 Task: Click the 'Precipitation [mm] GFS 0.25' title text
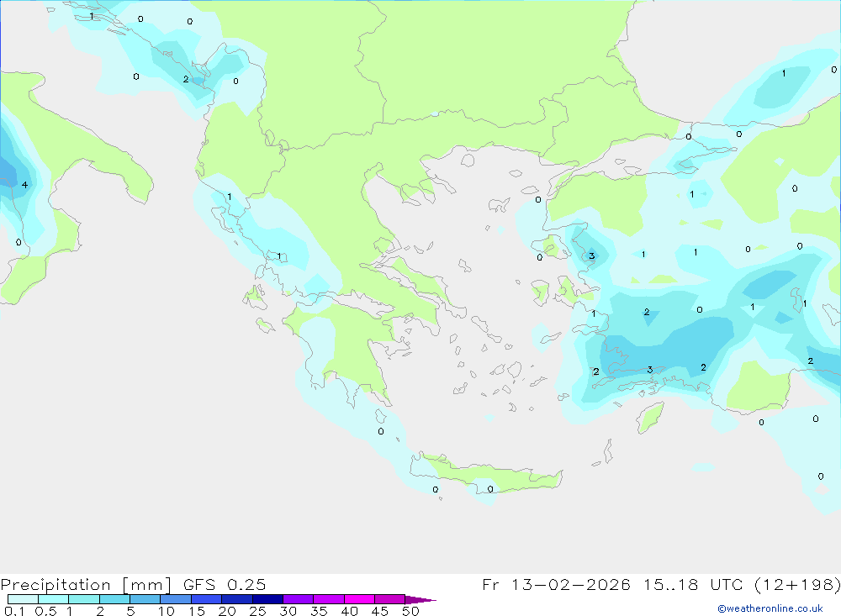pos(133,585)
